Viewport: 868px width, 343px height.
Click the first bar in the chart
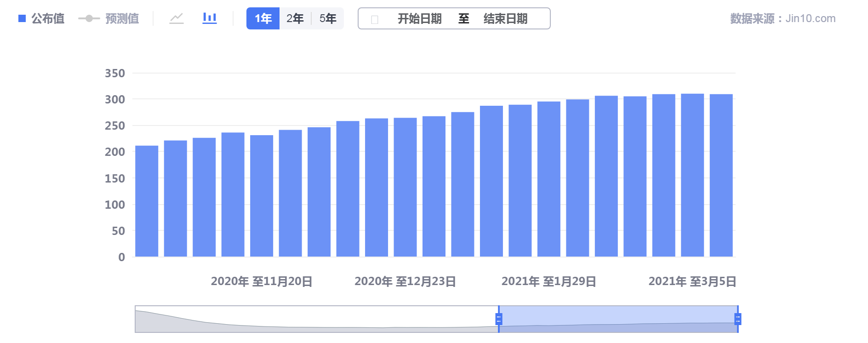click(147, 201)
